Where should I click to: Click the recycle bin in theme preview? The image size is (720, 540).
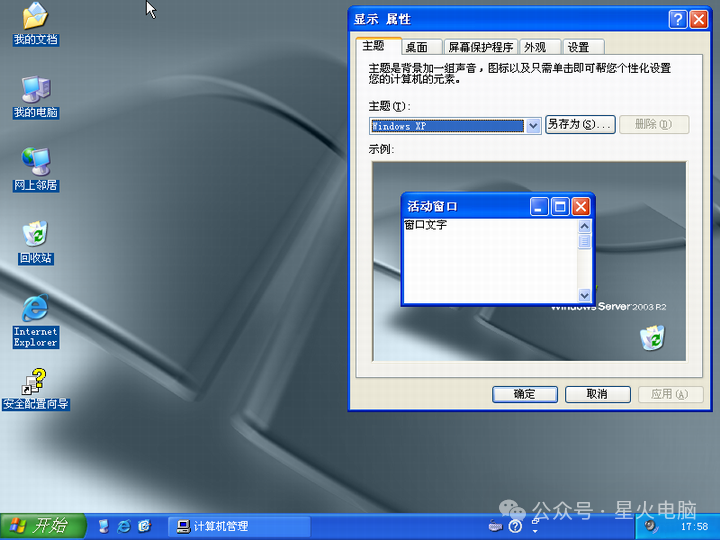(652, 338)
